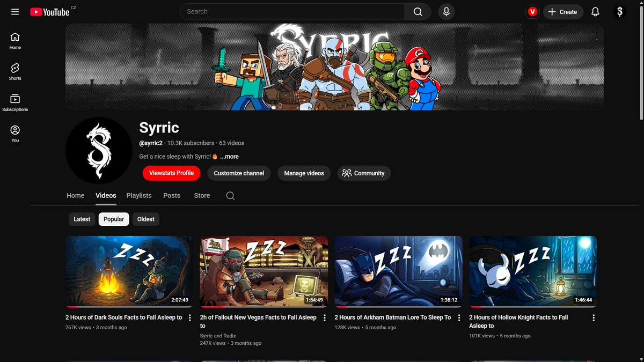The width and height of the screenshot is (644, 362).
Task: Open more options for Arkham Batman video
Action: click(459, 318)
